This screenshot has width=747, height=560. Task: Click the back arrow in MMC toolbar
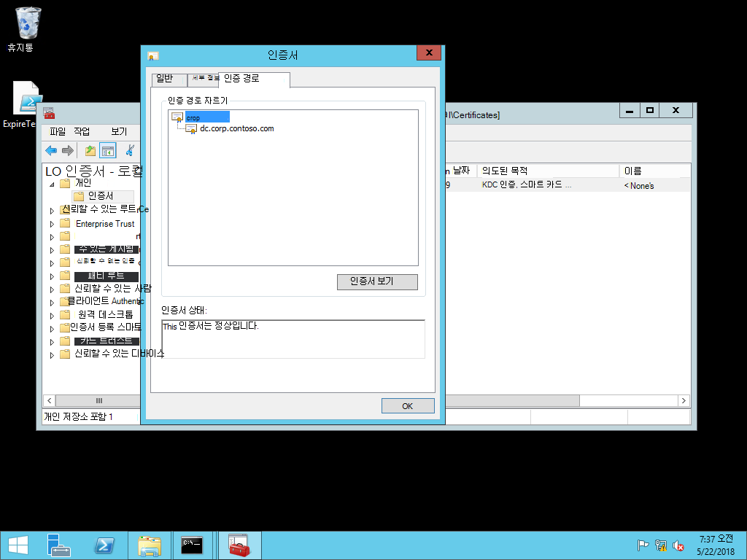point(51,150)
